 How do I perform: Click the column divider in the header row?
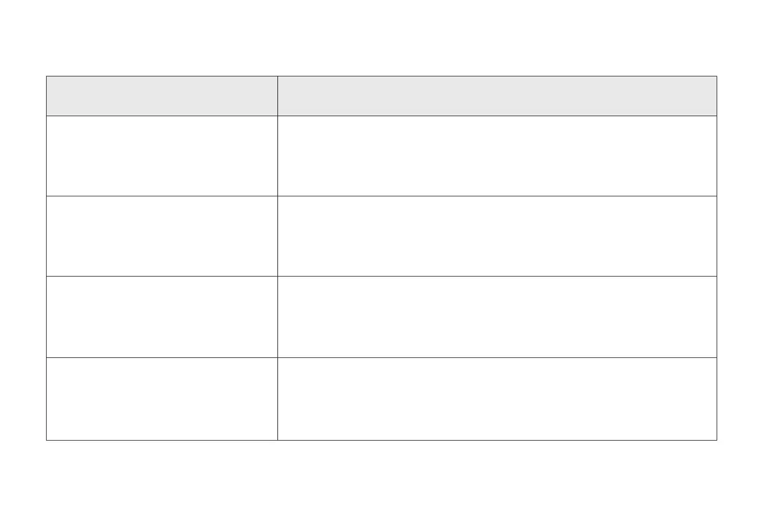tap(277, 96)
